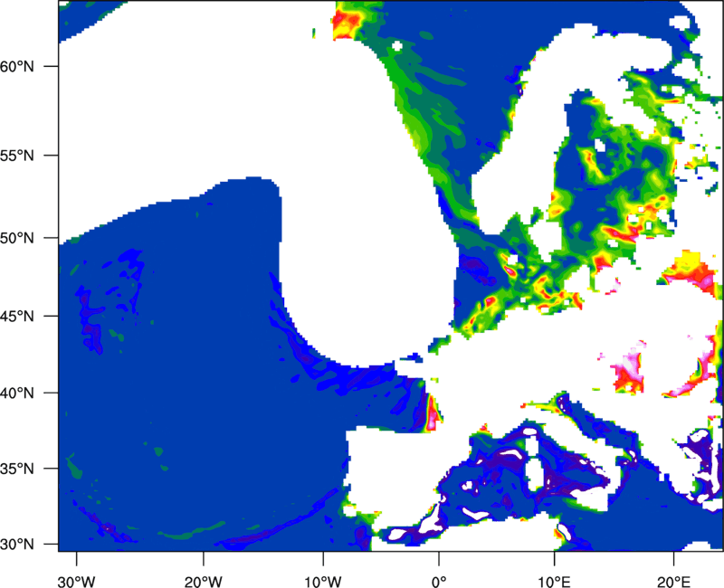
Task: Click the 55°N latitude label
Action: point(17,156)
